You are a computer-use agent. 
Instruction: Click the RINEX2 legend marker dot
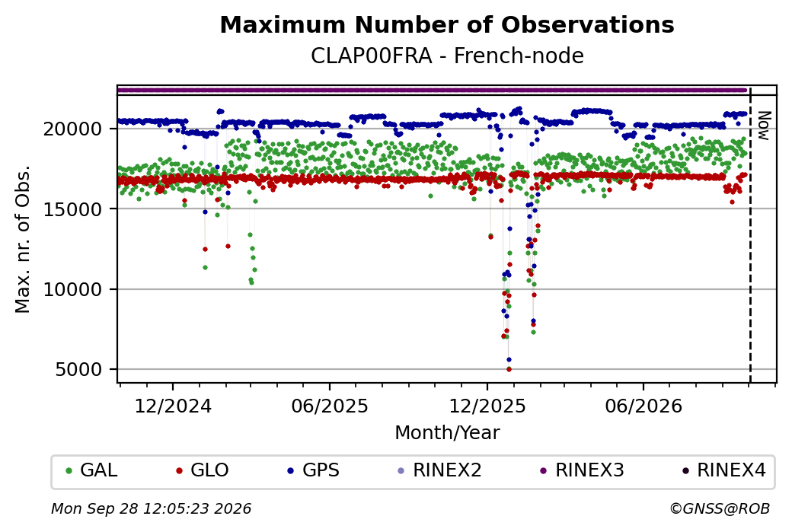pyautogui.click(x=401, y=471)
